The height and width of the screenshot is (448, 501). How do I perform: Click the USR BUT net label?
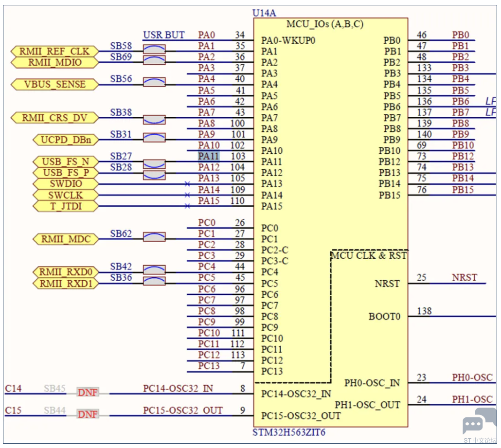coord(163,35)
